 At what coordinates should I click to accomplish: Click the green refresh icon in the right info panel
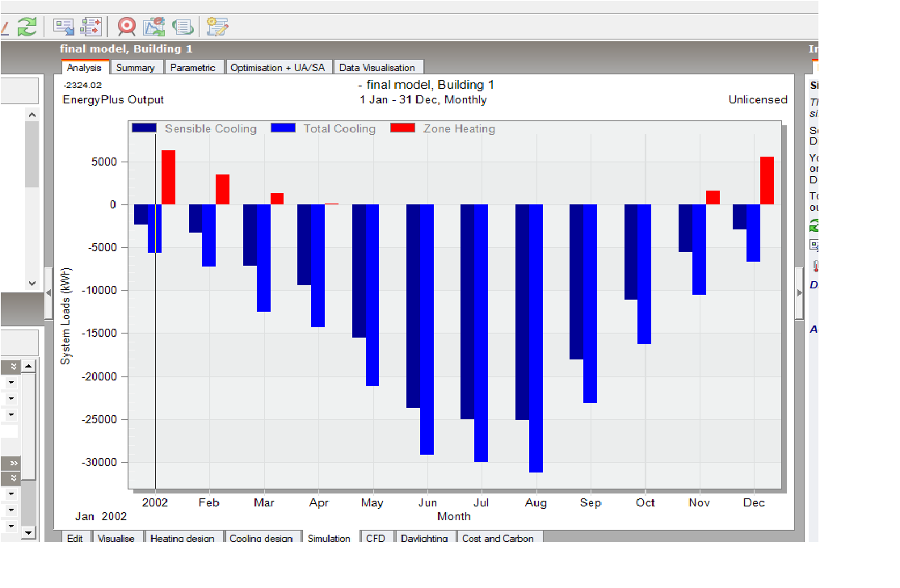[814, 225]
